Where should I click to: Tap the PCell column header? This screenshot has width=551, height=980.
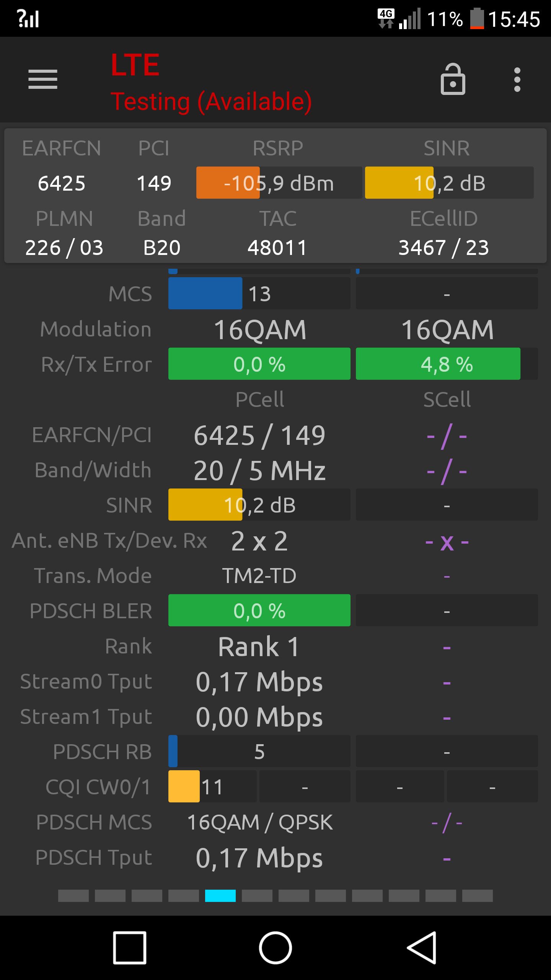pyautogui.click(x=259, y=399)
